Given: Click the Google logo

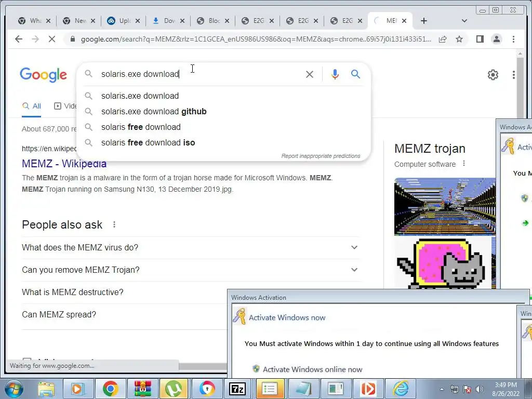Looking at the screenshot, I should click(x=44, y=75).
